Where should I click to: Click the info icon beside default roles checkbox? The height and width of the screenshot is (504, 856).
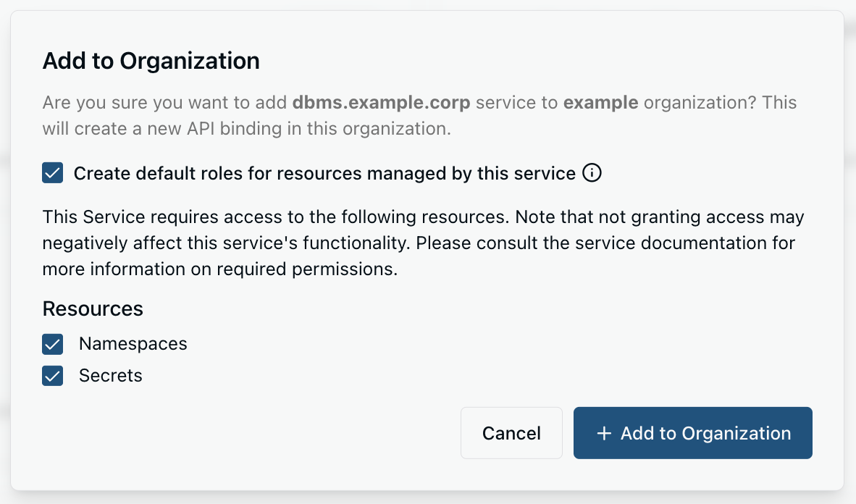tap(592, 173)
